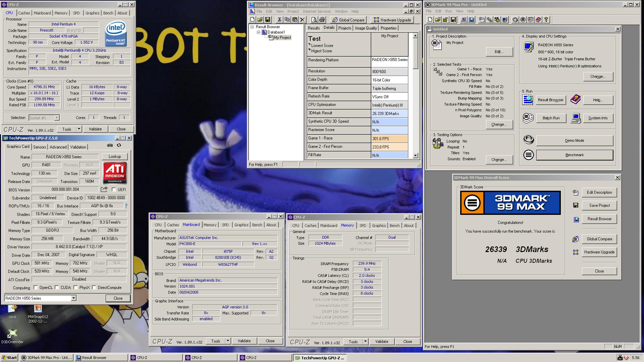Open Tools dropdown arrow in CPU-Z CPU window
The width and height of the screenshot is (644, 362).
pyautogui.click(x=79, y=129)
